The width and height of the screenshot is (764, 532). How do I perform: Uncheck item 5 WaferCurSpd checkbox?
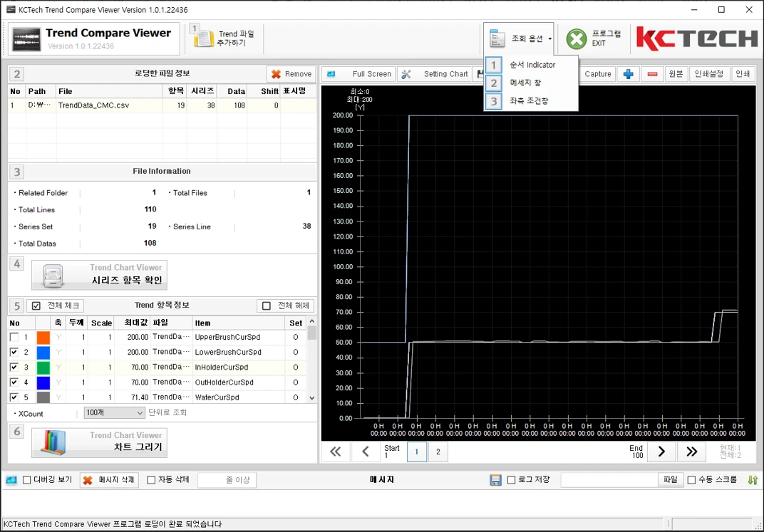tap(14, 397)
